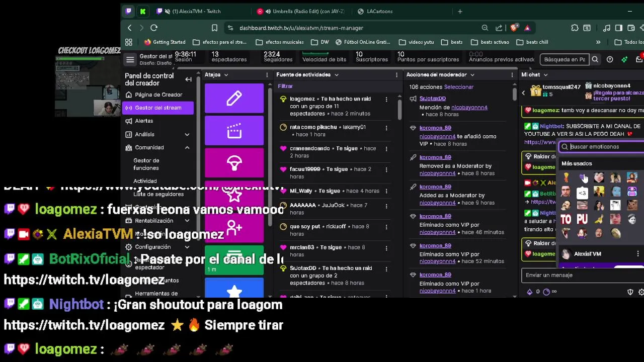Show more bookmarks with the double chevron
Image resolution: width=644 pixels, height=362 pixels.
(x=598, y=42)
